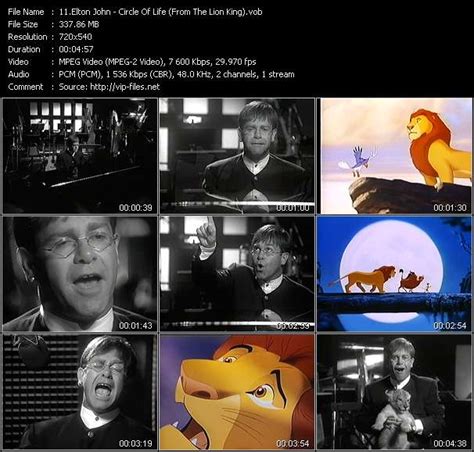Select the 720x540 resolution value
This screenshot has height=452, width=474.
(75, 37)
